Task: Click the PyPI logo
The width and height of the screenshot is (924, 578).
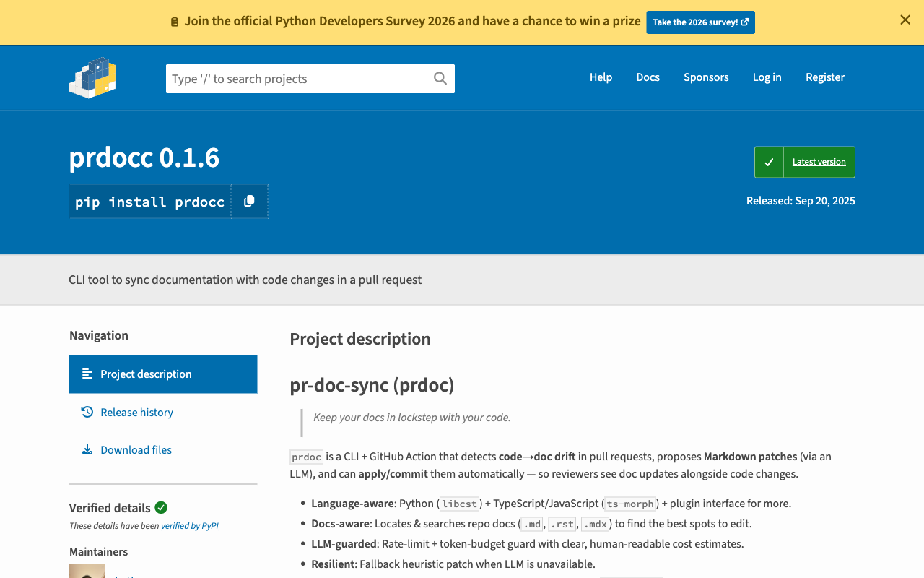Action: 92,77
